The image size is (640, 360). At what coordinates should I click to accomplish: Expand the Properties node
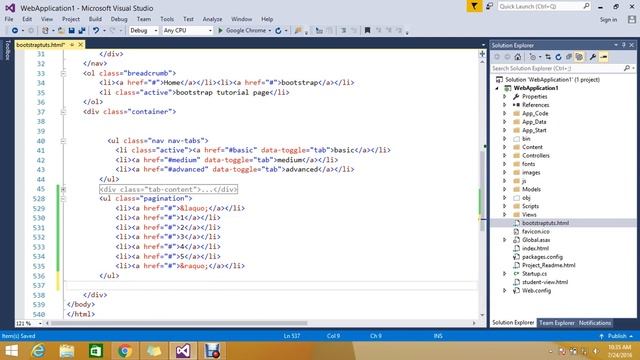pos(504,97)
